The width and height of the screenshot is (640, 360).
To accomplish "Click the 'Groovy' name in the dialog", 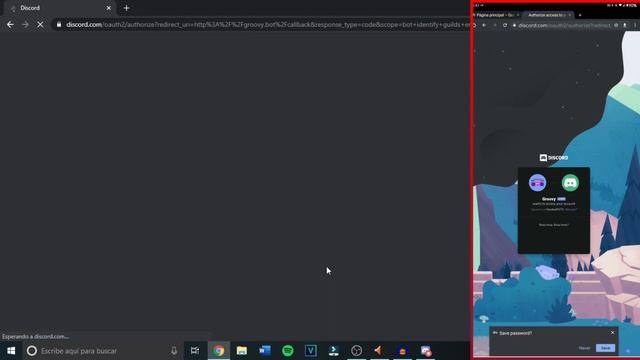I will tap(549, 199).
